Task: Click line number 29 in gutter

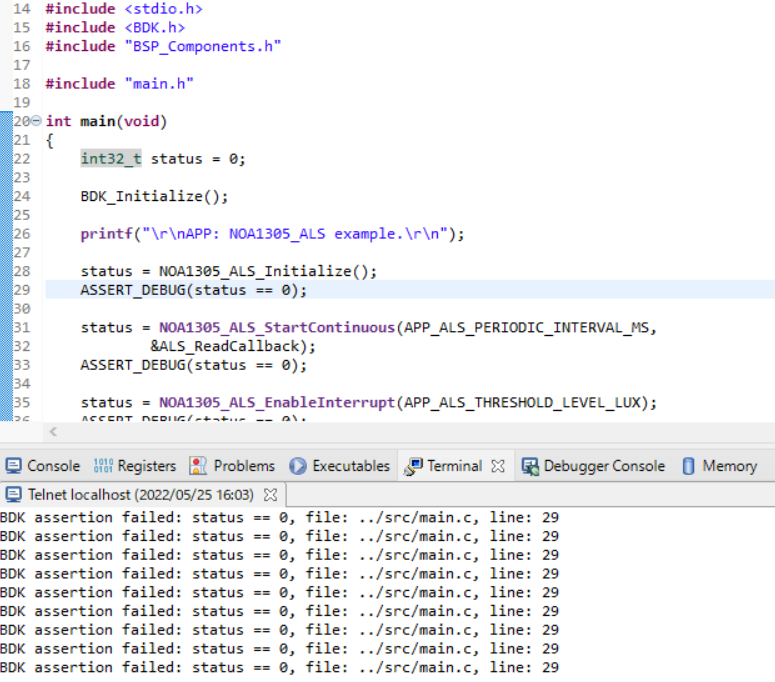Action: tap(22, 290)
